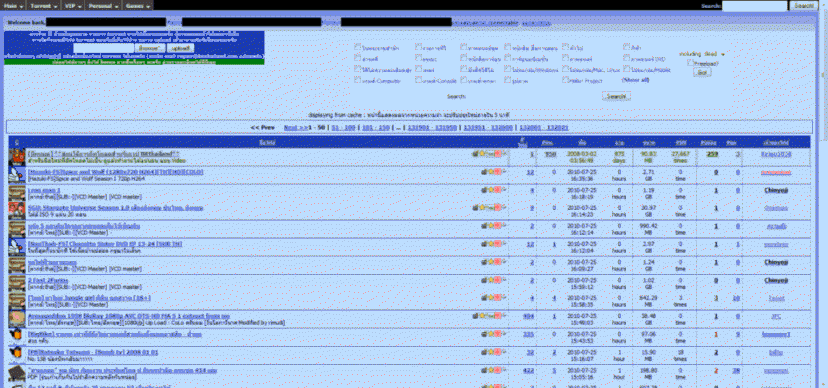Click the star icon in the Jungle girl row

pos(490,298)
